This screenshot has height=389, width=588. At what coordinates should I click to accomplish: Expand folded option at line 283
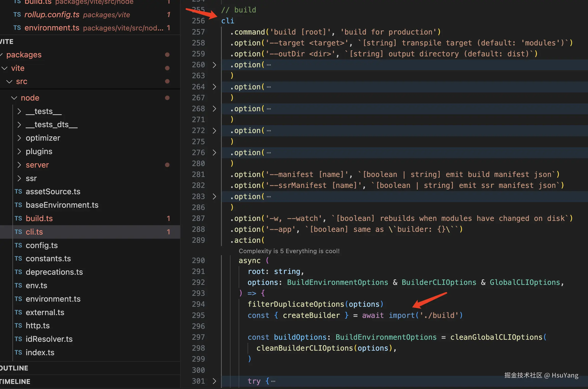click(214, 197)
